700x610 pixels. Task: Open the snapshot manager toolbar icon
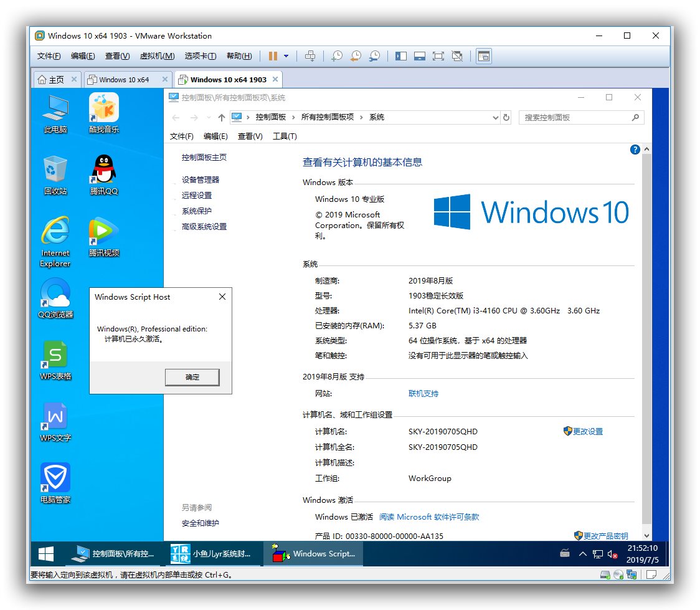(374, 56)
